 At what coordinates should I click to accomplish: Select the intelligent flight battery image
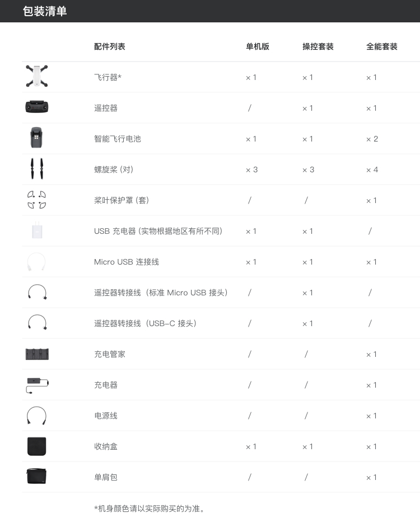click(x=36, y=138)
